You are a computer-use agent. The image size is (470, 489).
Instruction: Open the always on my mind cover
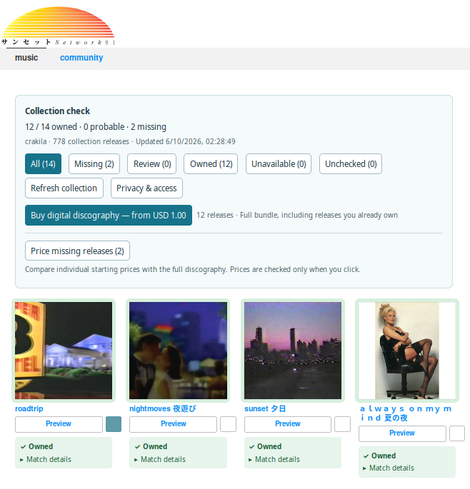pyautogui.click(x=407, y=350)
